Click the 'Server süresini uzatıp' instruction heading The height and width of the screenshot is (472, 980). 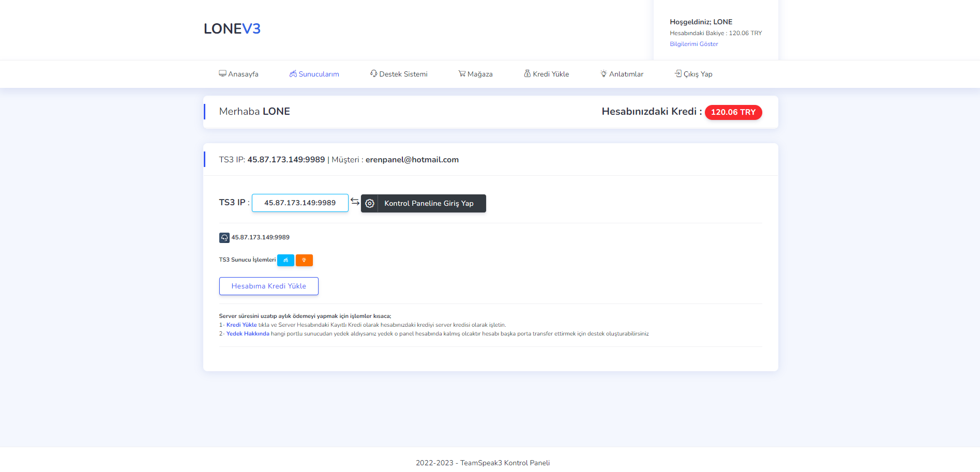pyautogui.click(x=305, y=316)
